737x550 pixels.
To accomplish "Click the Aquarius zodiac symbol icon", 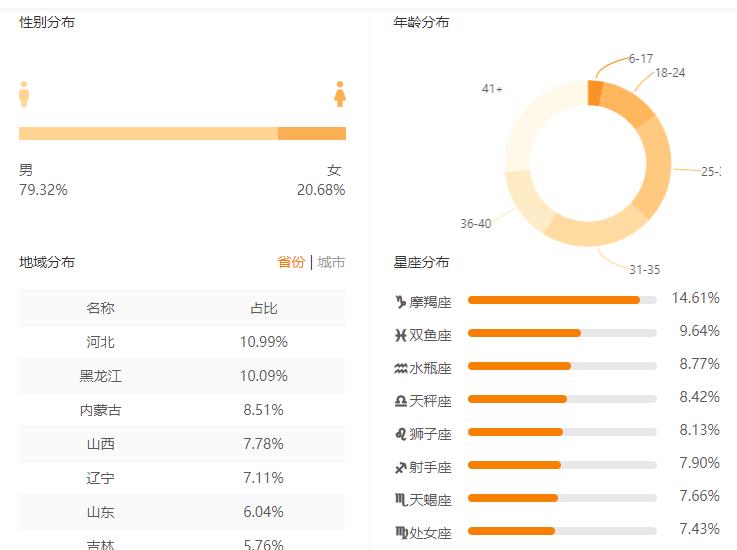I will [401, 367].
